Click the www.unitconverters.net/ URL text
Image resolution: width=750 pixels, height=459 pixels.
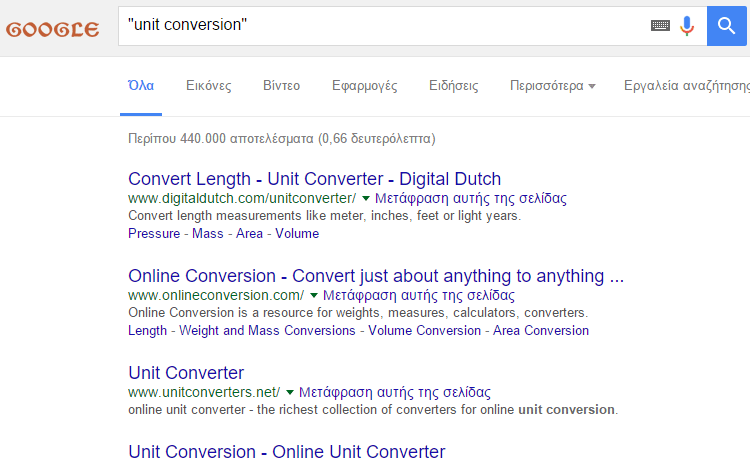[x=204, y=393]
